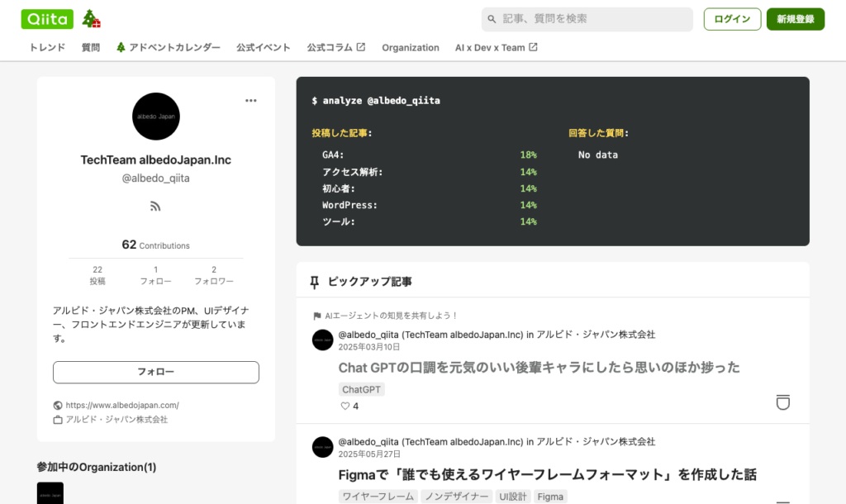846x504 pixels.
Task: Click the Christmas tree gift icon
Action: (x=91, y=19)
